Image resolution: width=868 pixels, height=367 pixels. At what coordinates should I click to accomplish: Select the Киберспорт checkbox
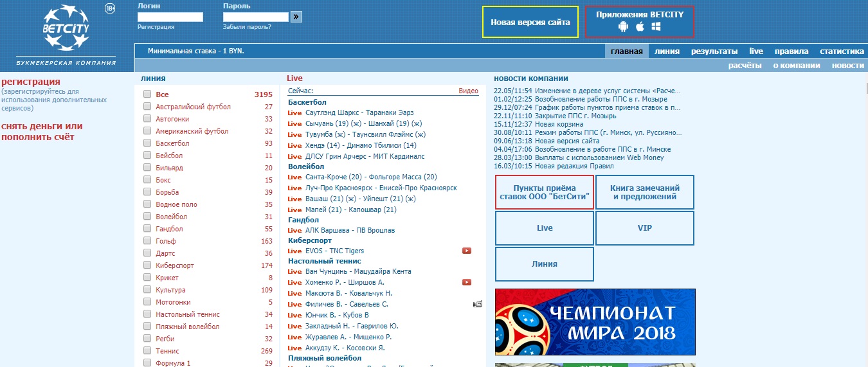[147, 265]
